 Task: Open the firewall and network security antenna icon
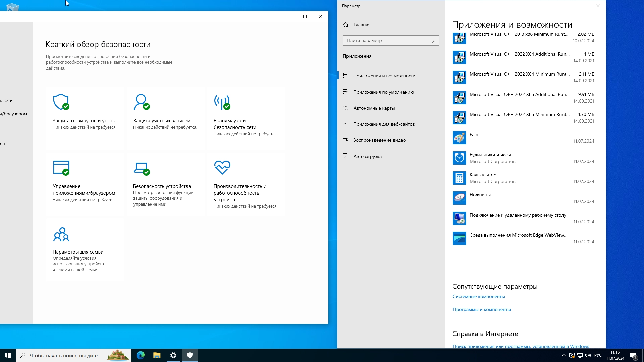click(222, 102)
